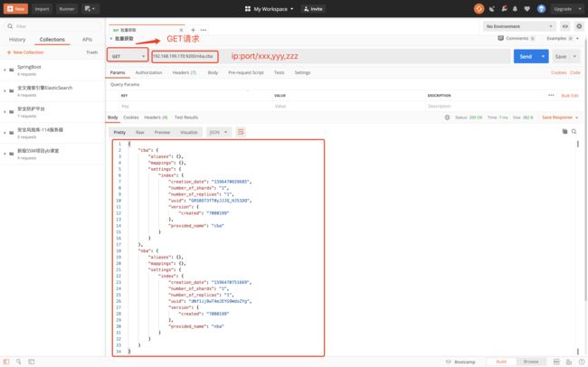Image resolution: width=588 pixels, height=367 pixels.
Task: Open the GET method dropdown
Action: click(128, 56)
